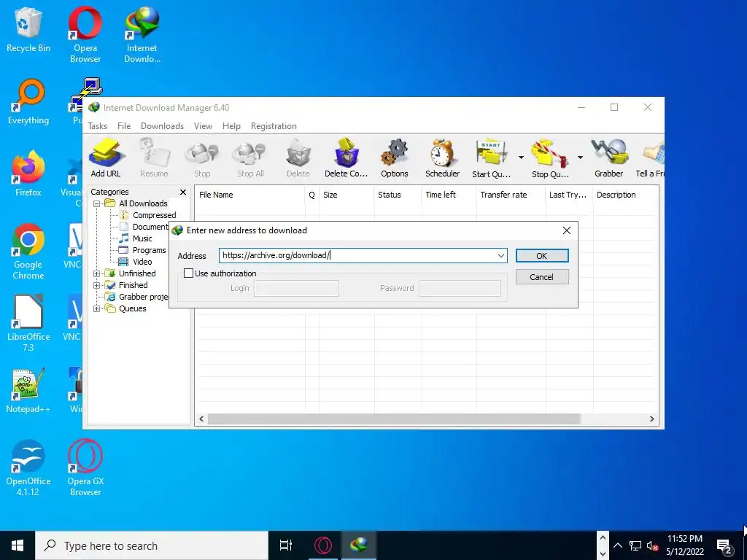Open the Registration menu
Screen dimensions: 747x560
coord(274,126)
